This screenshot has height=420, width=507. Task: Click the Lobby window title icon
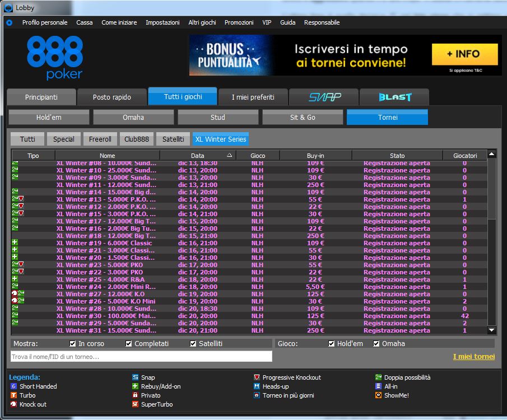click(x=8, y=8)
